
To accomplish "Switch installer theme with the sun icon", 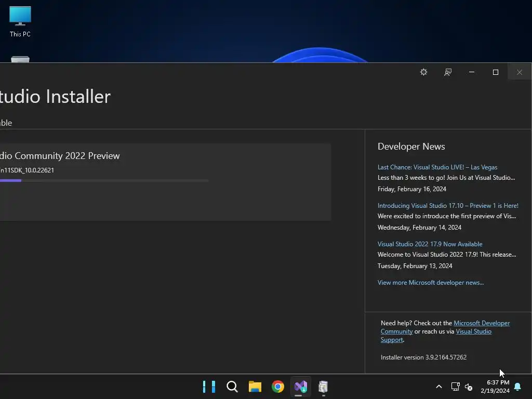I will pos(423,72).
